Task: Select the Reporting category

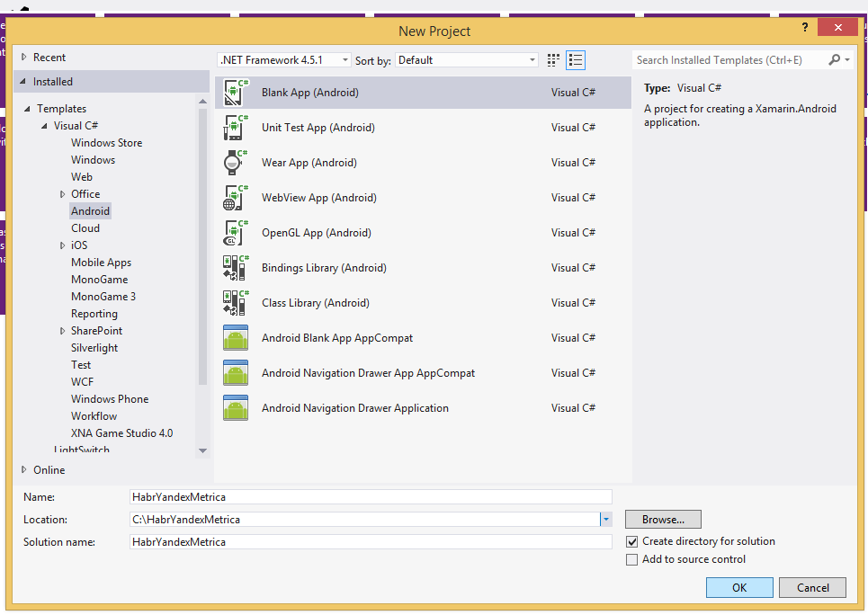Action: tap(94, 314)
